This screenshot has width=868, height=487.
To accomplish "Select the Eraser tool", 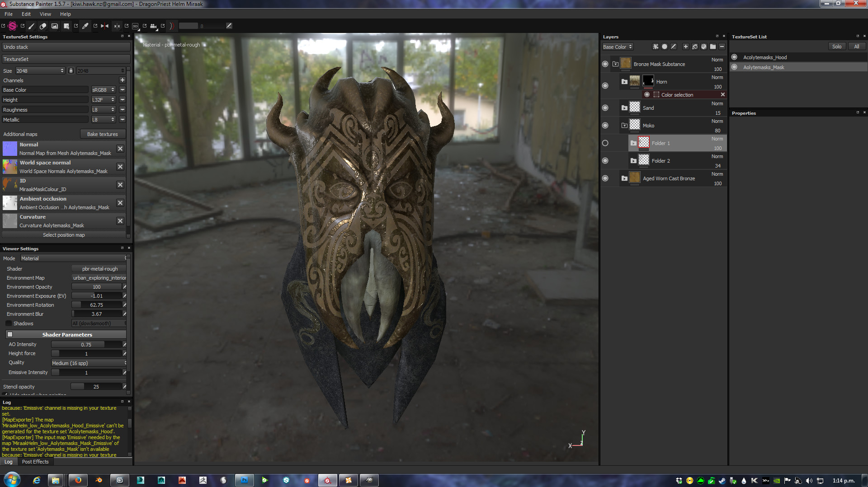I will (43, 26).
